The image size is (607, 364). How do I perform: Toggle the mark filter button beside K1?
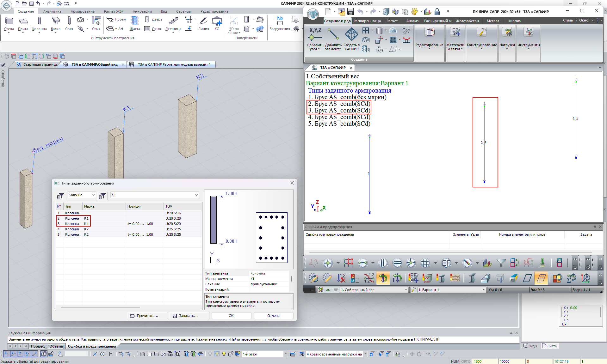(x=102, y=195)
